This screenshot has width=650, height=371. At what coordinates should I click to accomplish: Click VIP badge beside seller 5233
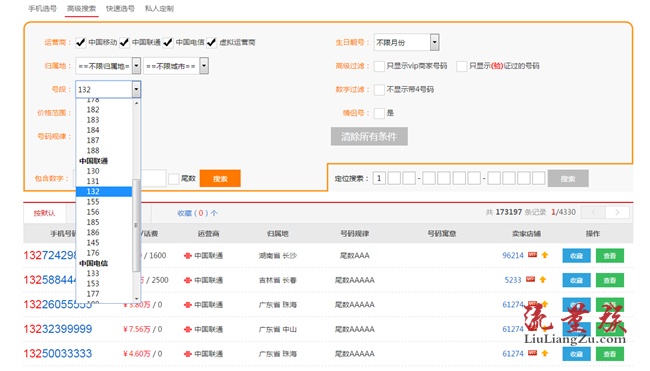(x=530, y=279)
